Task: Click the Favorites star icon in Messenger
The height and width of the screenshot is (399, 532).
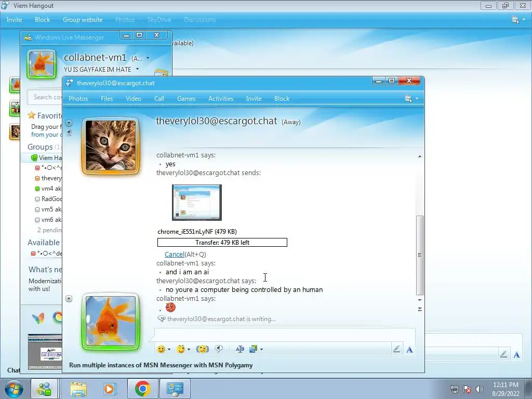Action: pos(32,115)
